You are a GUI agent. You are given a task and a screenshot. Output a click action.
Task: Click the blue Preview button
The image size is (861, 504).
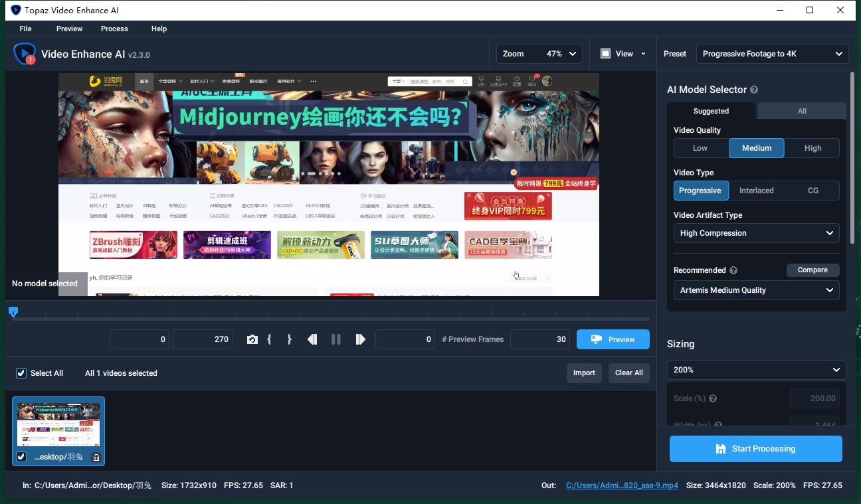613,339
